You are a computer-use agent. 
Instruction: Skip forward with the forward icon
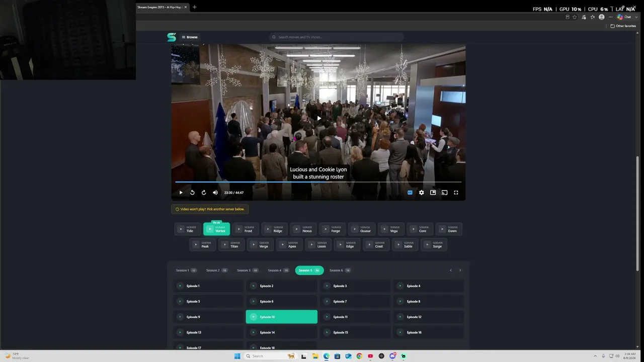point(204,193)
